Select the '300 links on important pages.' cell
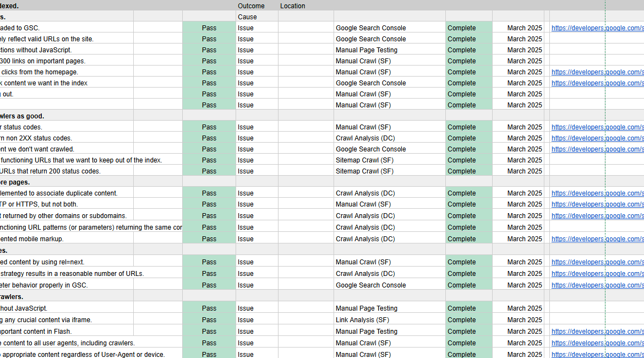This screenshot has height=358, width=644. click(67, 61)
